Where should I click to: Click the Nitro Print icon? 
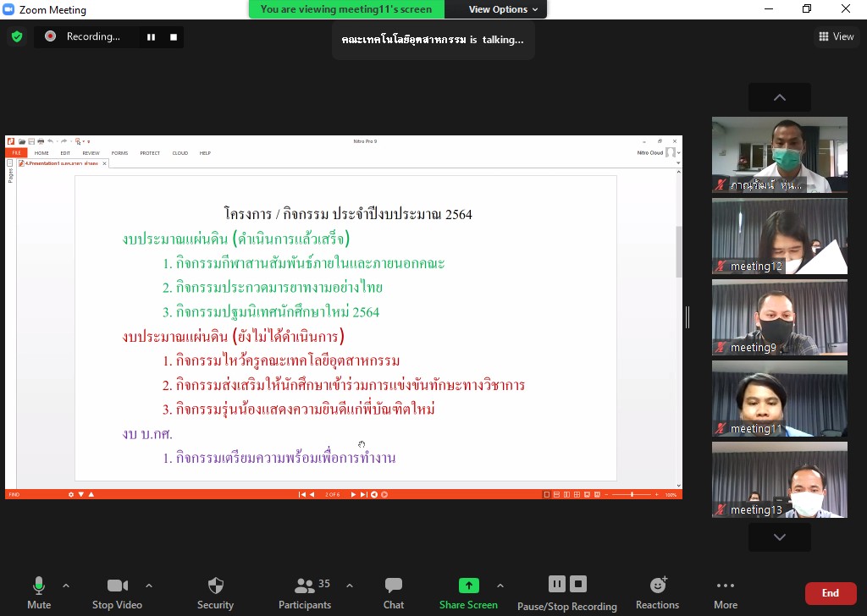[x=41, y=141]
